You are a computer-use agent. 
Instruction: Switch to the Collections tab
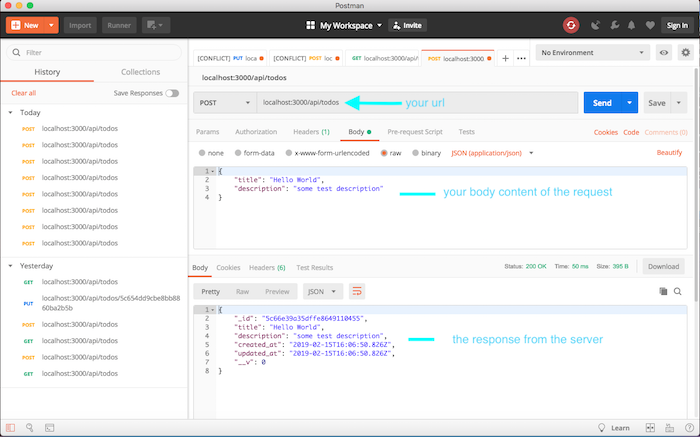pyautogui.click(x=141, y=72)
